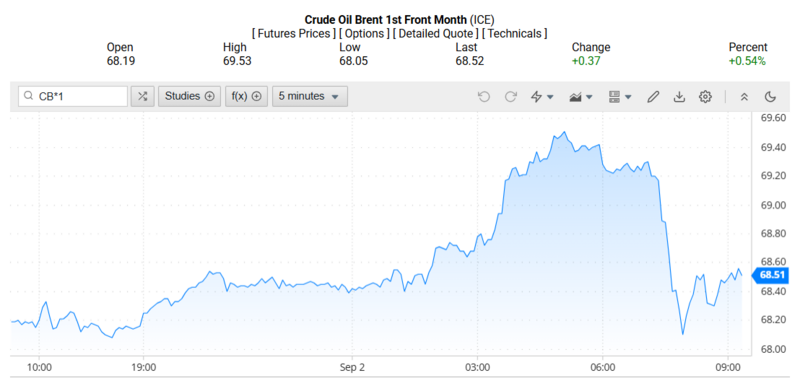Open the Futures Prices link
Image resolution: width=800 pixels, height=378 pixels.
(x=294, y=34)
